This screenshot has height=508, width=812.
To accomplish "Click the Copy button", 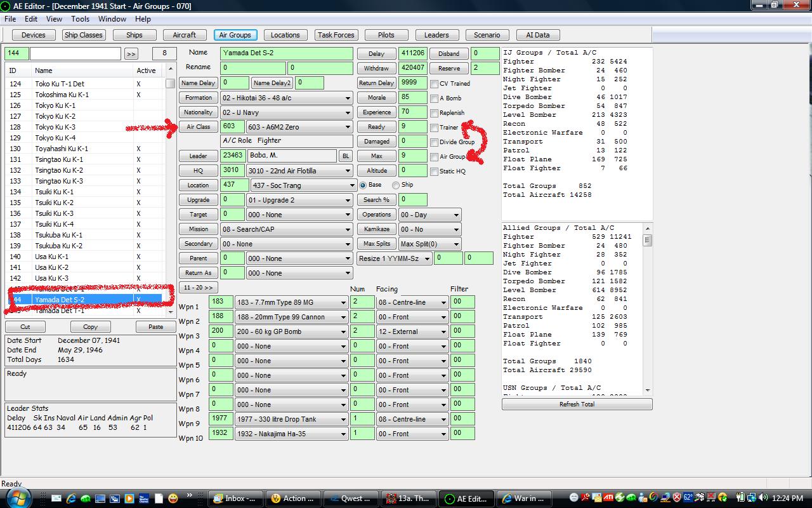I will [91, 327].
